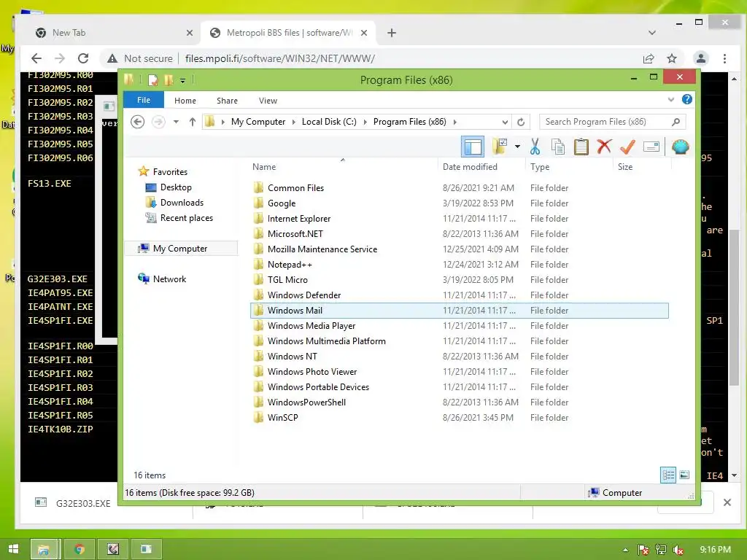
Task: Select Favorites in navigation pane
Action: pyautogui.click(x=169, y=172)
